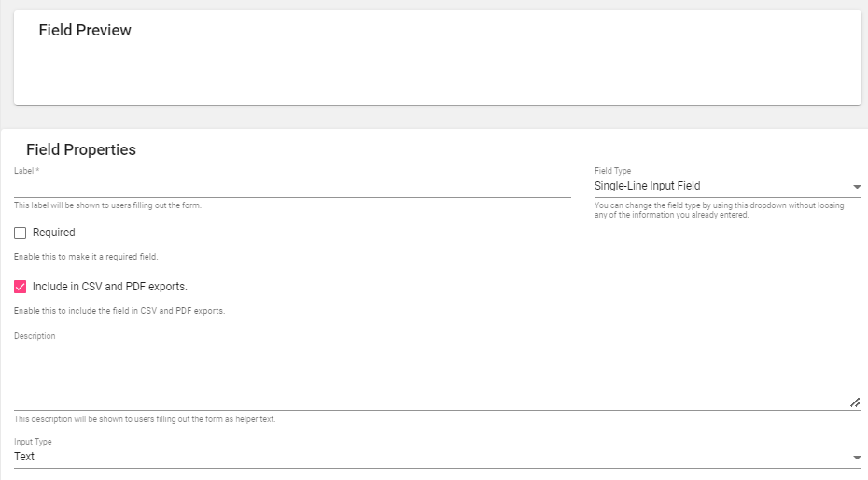Click the Field Properties heading

pos(81,149)
